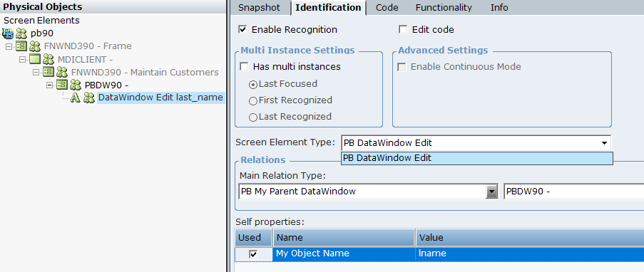Click the text-field icon beside DataWindow Edit last_name
The width and height of the screenshot is (644, 272).
click(x=75, y=98)
